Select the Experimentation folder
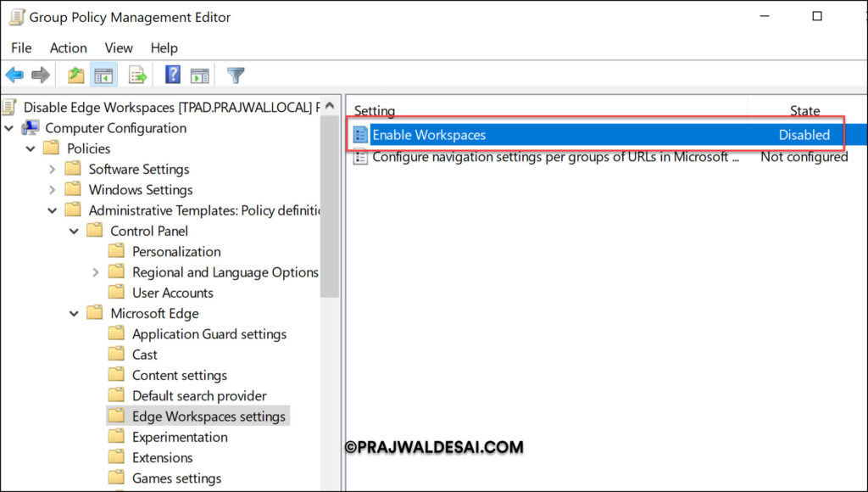Screen dimensions: 868x492 point(180,437)
